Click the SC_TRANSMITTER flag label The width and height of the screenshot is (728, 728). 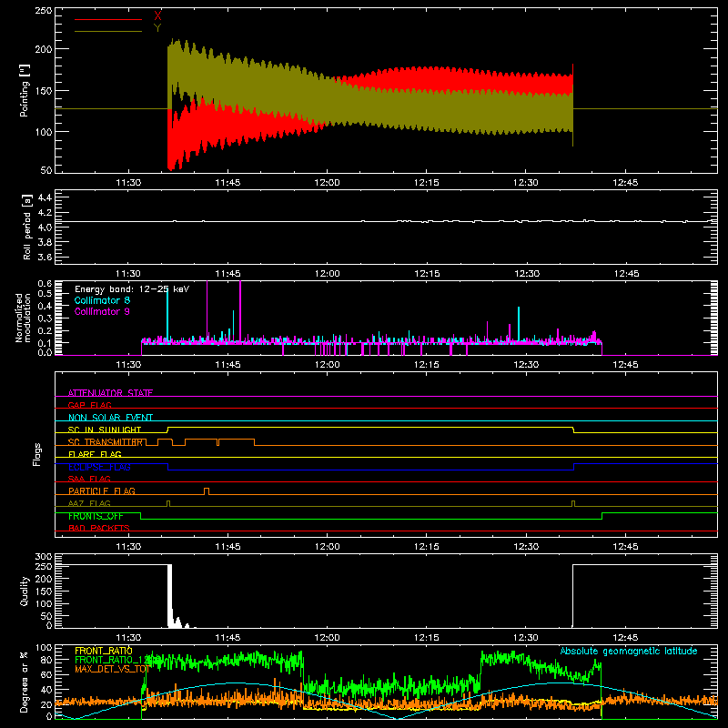[x=106, y=442]
